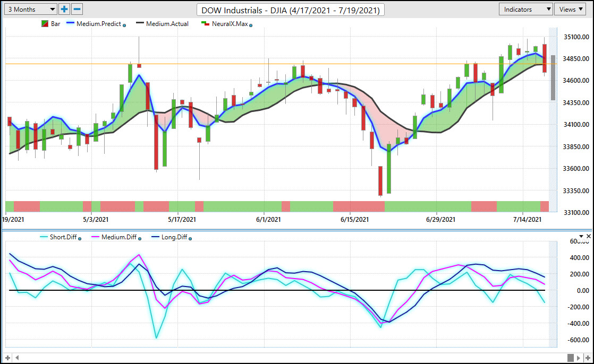Open the Indicators dropdown
Viewport: 594px width, 364px height.
pos(526,10)
